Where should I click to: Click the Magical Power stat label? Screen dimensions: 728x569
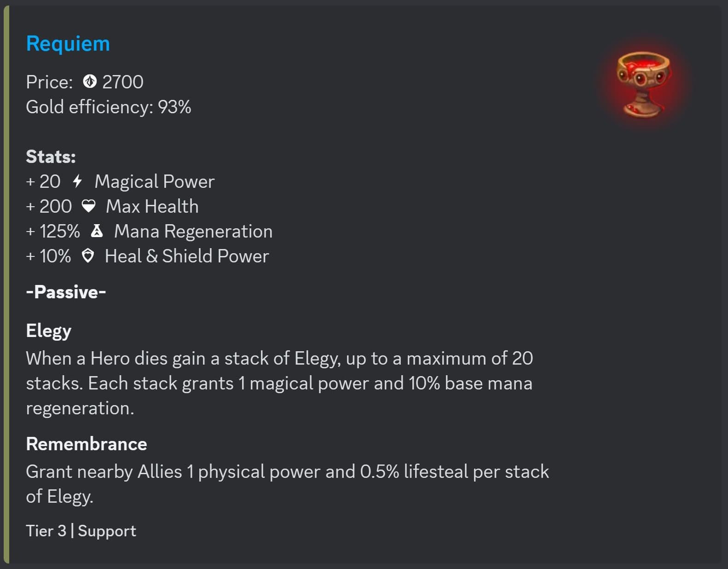[155, 181]
